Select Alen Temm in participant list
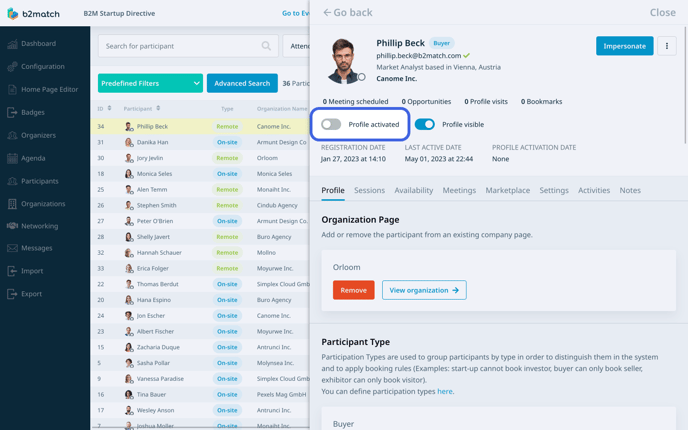688x430 pixels. click(152, 190)
